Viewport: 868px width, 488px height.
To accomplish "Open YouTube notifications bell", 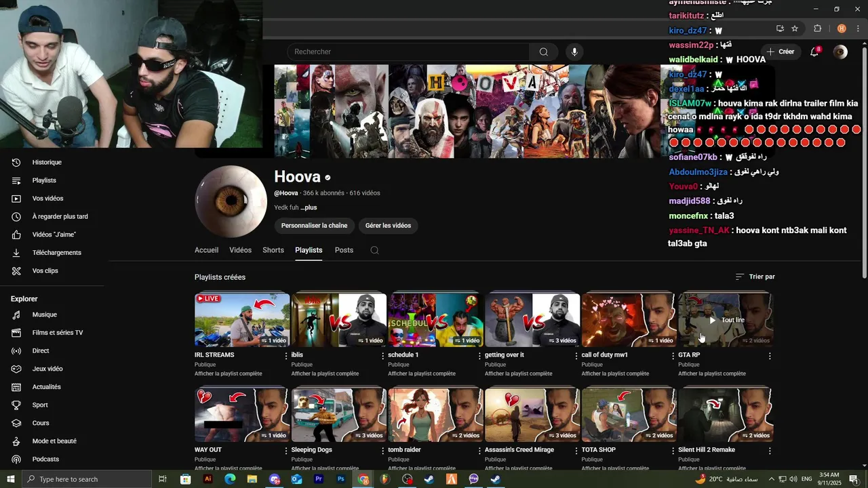I will tap(814, 52).
